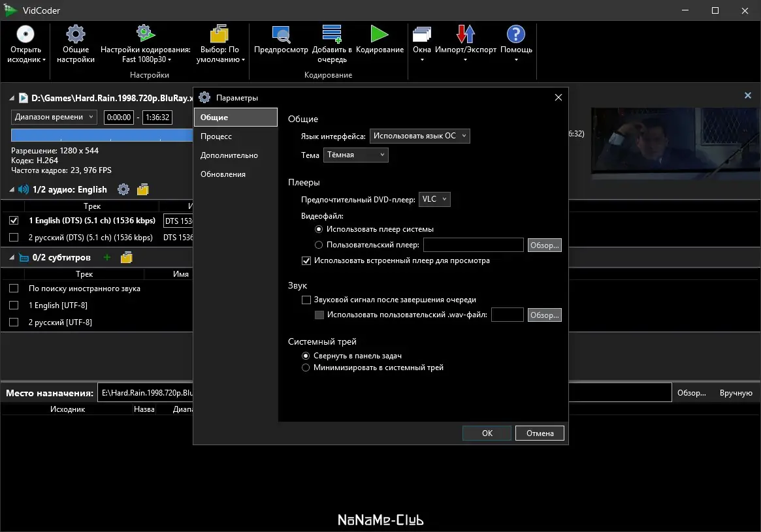
Task: Switch to Обновления tab
Action: tap(236, 174)
